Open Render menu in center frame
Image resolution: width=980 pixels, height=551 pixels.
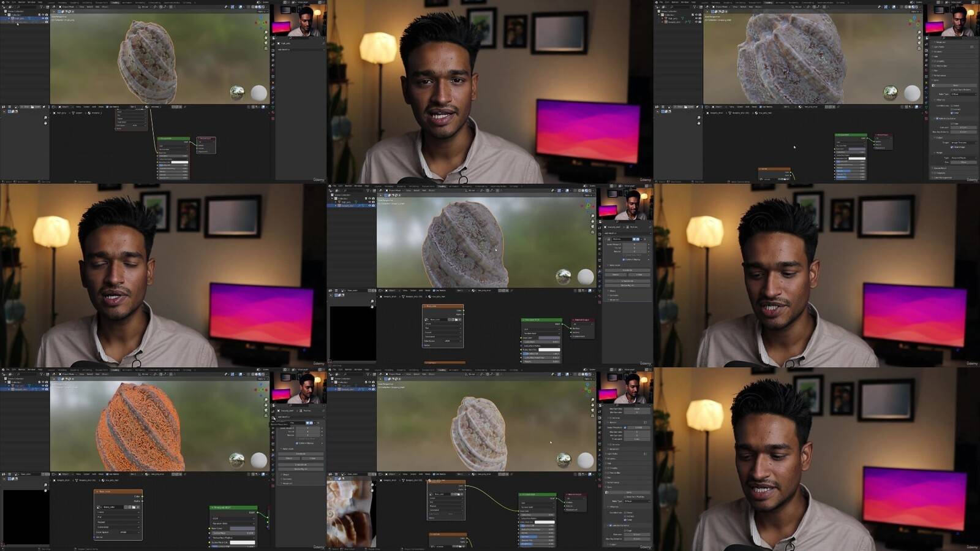(349, 186)
